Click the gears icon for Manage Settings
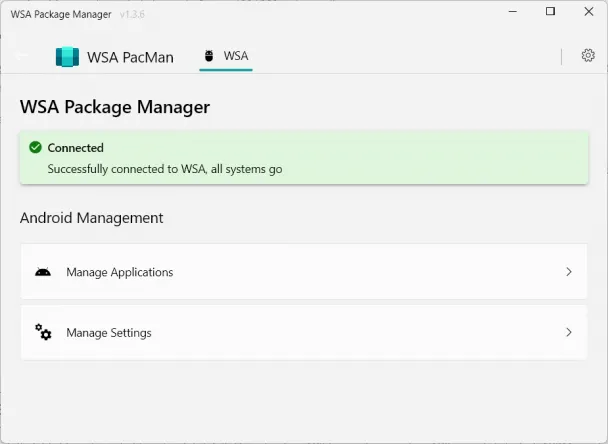Viewport: 608px width, 444px height. click(x=43, y=332)
